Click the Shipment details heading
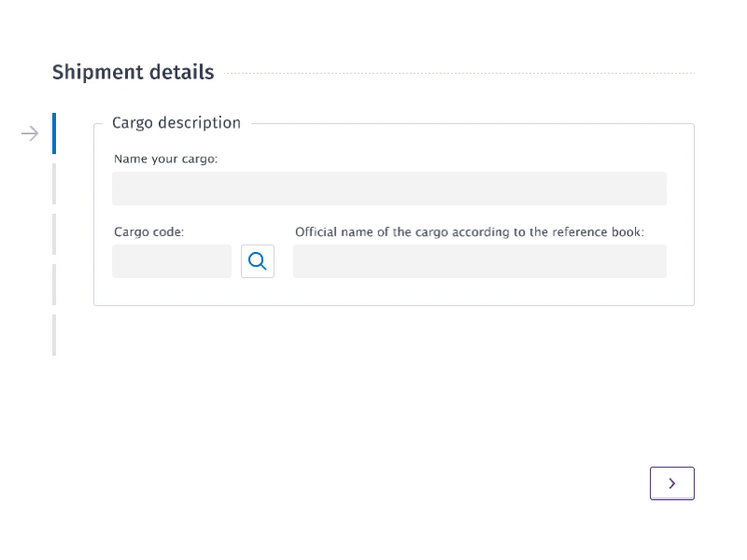Viewport: 747px width, 560px height. click(x=133, y=72)
